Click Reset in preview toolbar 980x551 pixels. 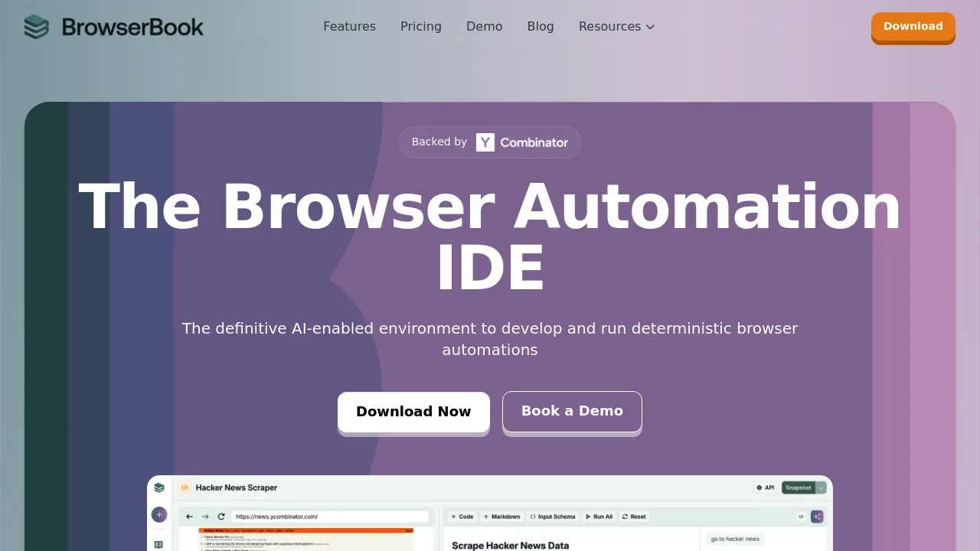tap(634, 517)
